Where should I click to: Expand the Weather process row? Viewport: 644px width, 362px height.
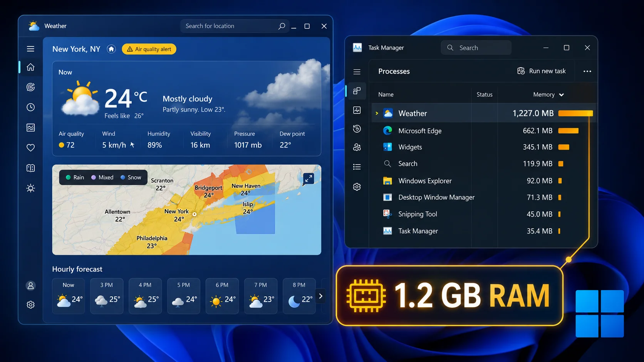click(377, 113)
